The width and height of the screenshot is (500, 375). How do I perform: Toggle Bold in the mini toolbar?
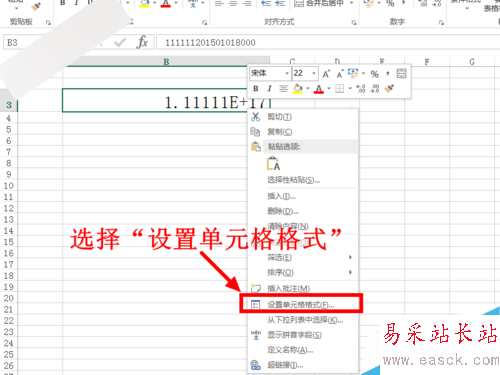256,89
